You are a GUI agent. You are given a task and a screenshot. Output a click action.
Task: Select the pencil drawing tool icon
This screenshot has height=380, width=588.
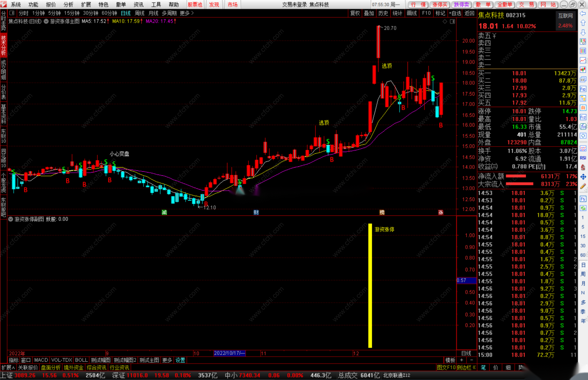(x=583, y=186)
